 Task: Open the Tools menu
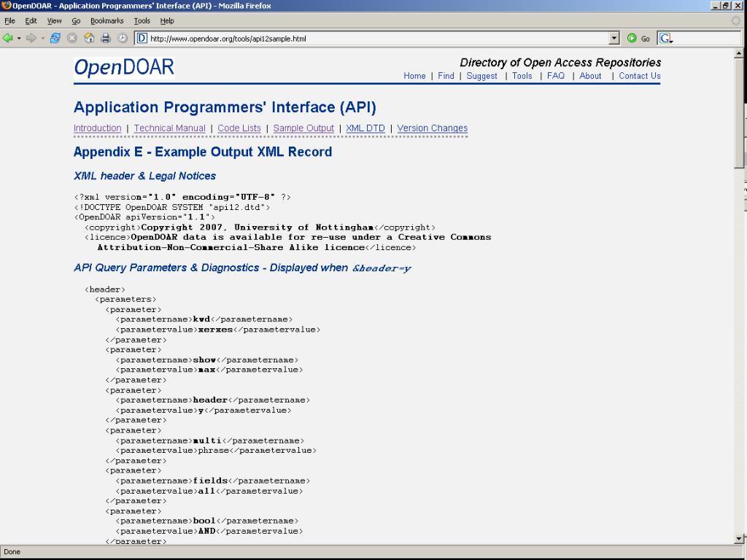click(142, 21)
